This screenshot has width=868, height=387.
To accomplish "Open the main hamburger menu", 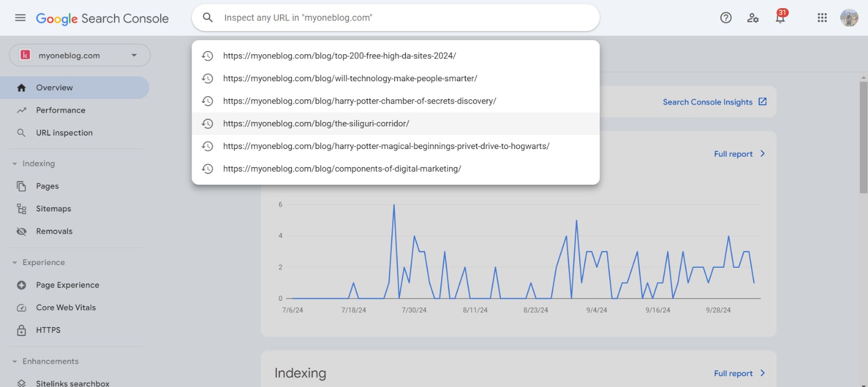I will [20, 18].
